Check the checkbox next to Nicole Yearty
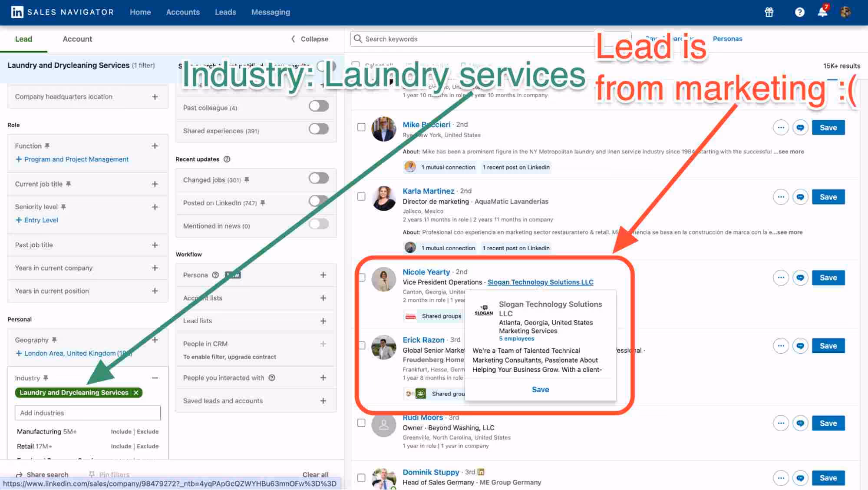The width and height of the screenshot is (868, 490). [x=361, y=277]
